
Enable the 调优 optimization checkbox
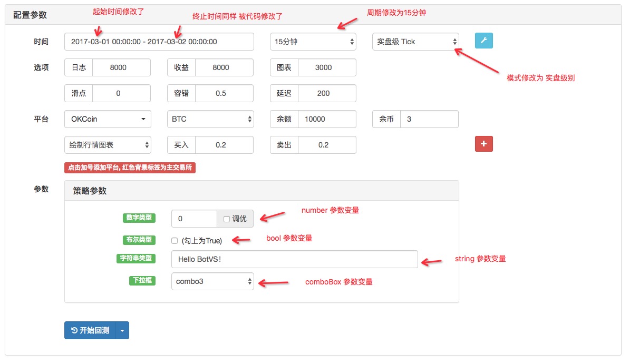[x=226, y=219]
